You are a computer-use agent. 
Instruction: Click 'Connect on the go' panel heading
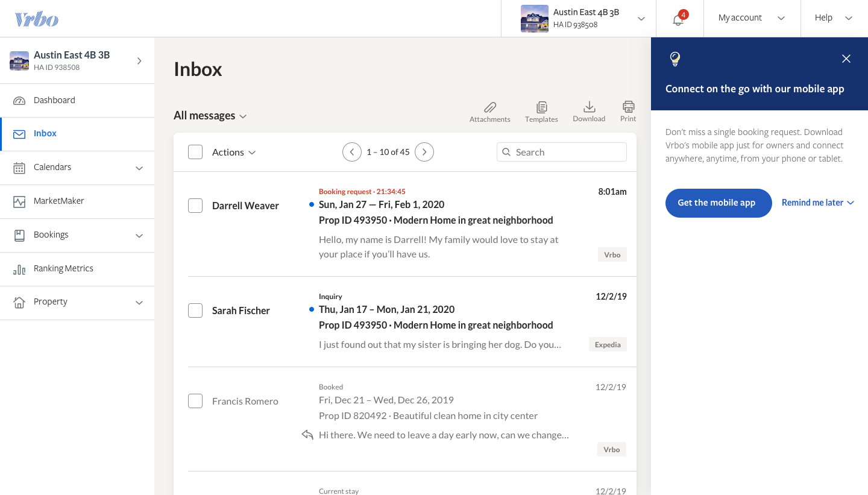755,89
